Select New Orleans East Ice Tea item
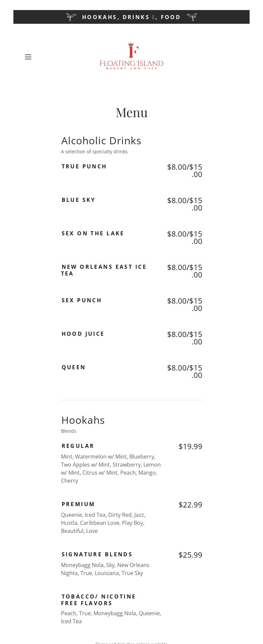This screenshot has width=263, height=644. (x=104, y=270)
